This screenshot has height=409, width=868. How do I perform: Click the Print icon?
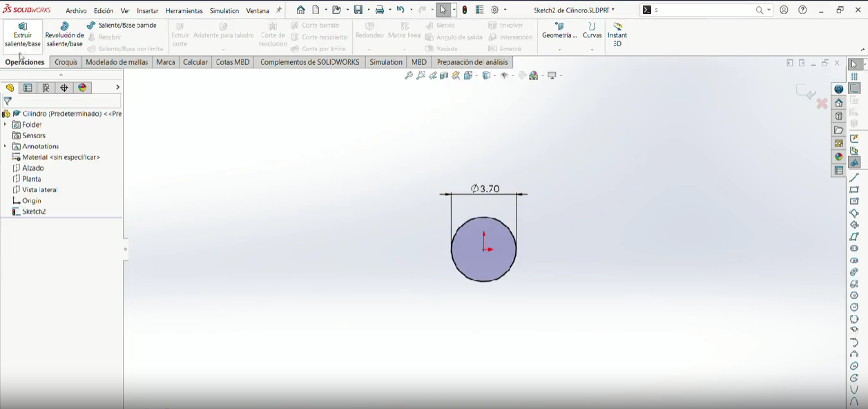[380, 10]
